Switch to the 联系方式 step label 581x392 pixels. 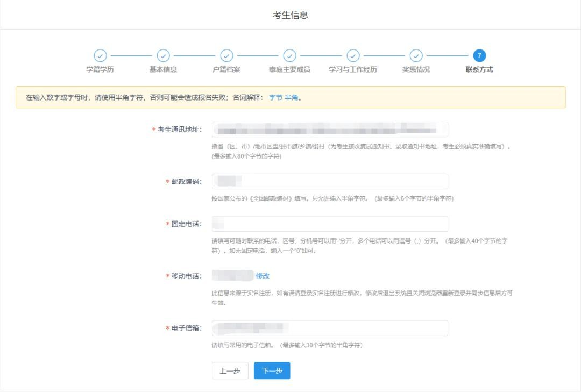point(480,68)
